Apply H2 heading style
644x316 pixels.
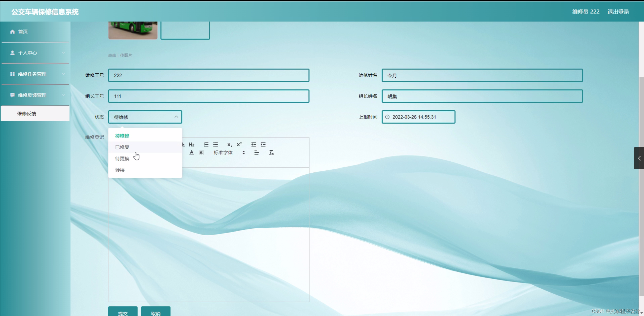click(191, 144)
